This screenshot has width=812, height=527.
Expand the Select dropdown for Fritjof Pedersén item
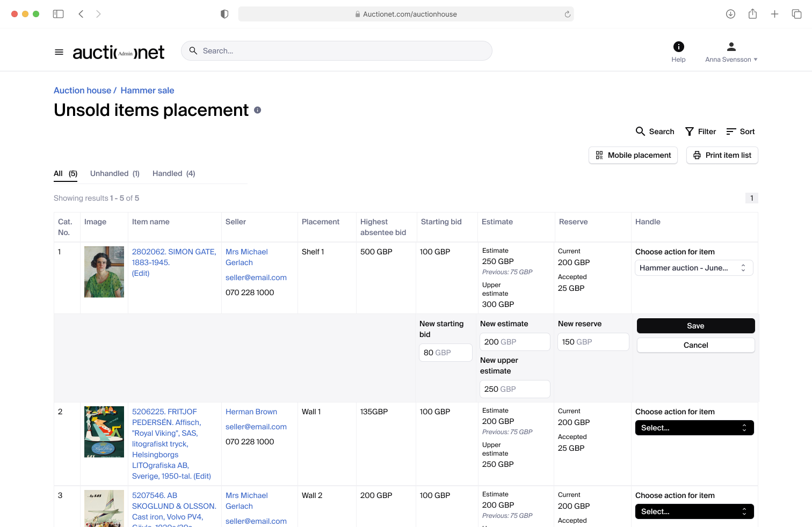[694, 428]
